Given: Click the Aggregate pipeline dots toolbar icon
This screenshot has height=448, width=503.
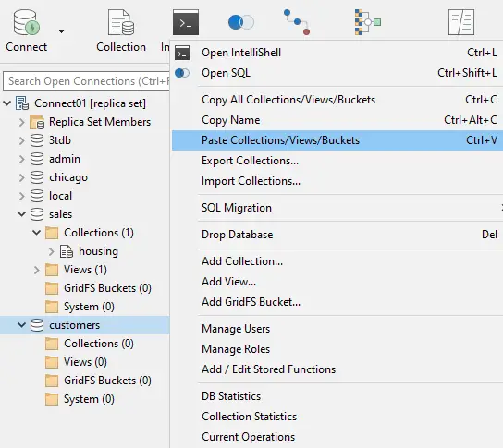Looking at the screenshot, I should [x=297, y=22].
